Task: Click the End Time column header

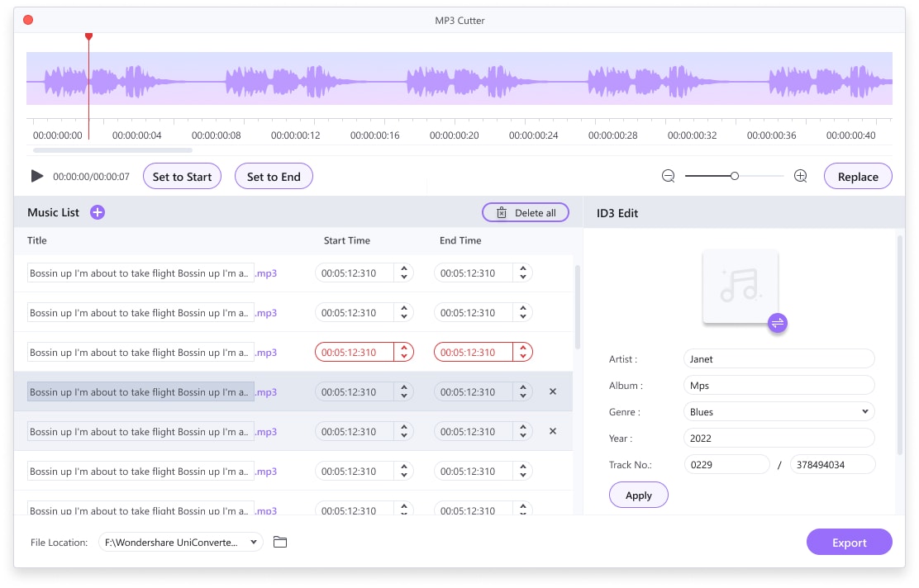Action: (460, 240)
